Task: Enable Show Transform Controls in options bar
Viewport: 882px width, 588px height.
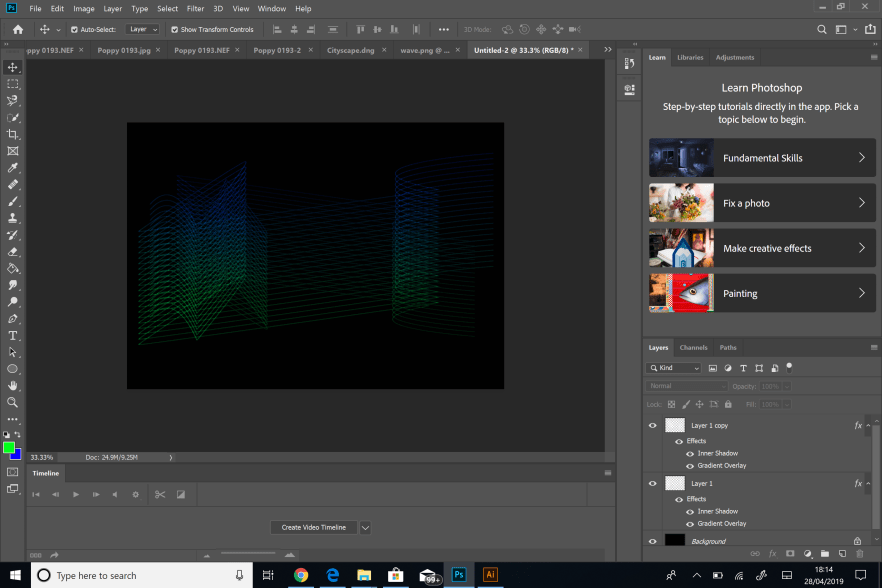Action: click(x=175, y=29)
